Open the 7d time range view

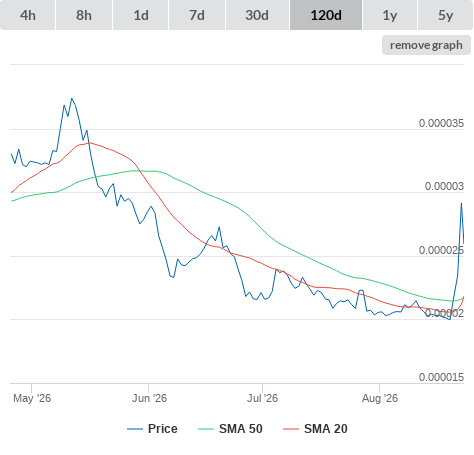pos(197,15)
